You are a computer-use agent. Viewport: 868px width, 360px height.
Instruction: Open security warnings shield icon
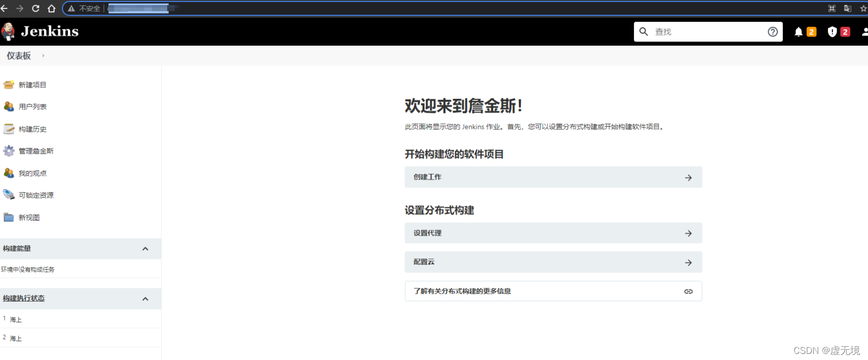pyautogui.click(x=832, y=32)
